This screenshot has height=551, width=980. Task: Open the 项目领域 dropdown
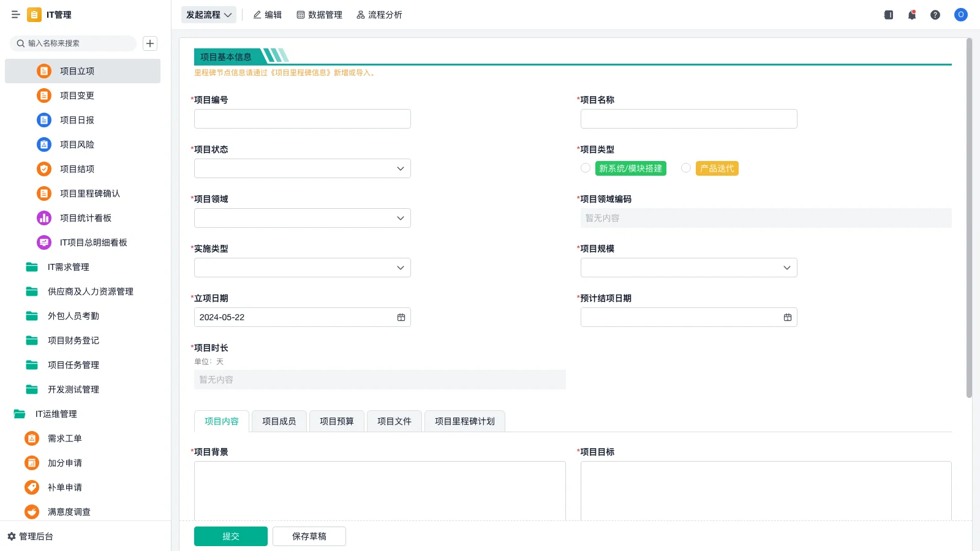(303, 218)
